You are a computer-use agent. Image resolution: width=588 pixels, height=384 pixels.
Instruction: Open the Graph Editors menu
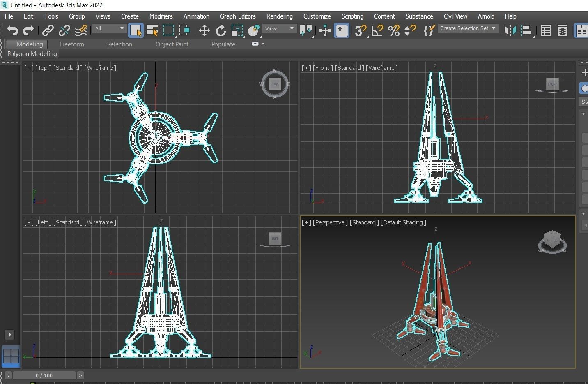point(238,16)
